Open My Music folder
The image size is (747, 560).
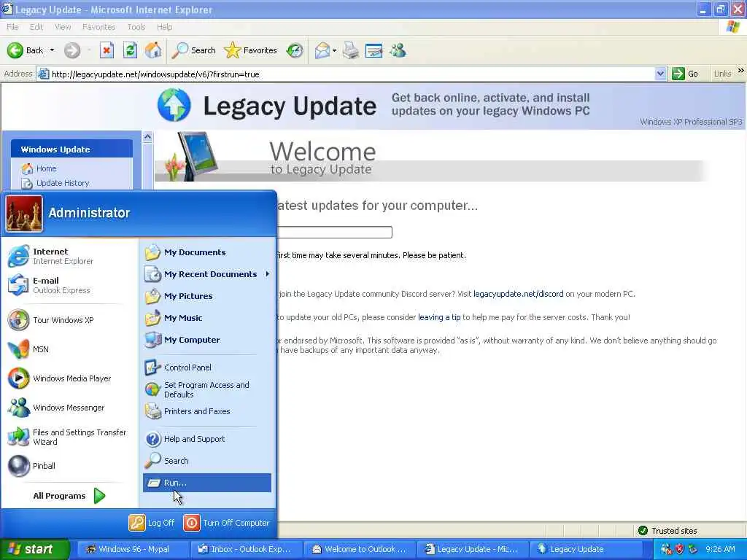(207, 318)
